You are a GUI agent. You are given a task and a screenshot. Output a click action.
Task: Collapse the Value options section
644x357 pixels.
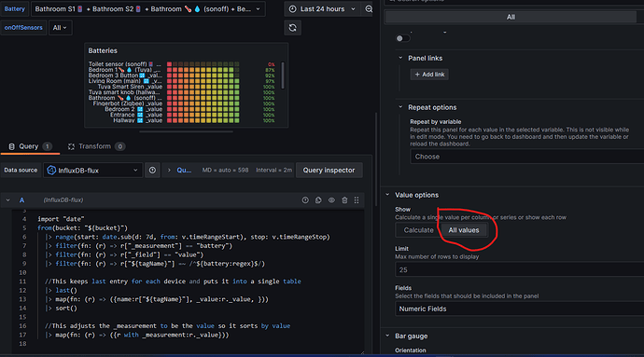(416, 195)
